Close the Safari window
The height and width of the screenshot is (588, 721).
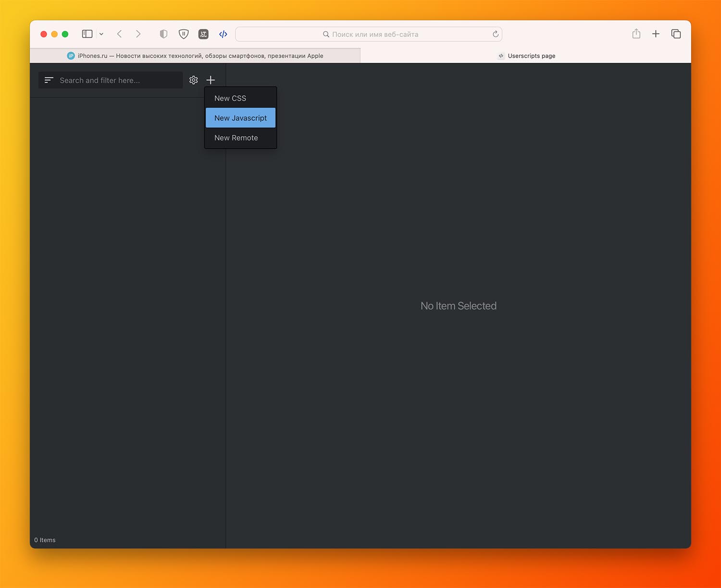[x=44, y=34]
